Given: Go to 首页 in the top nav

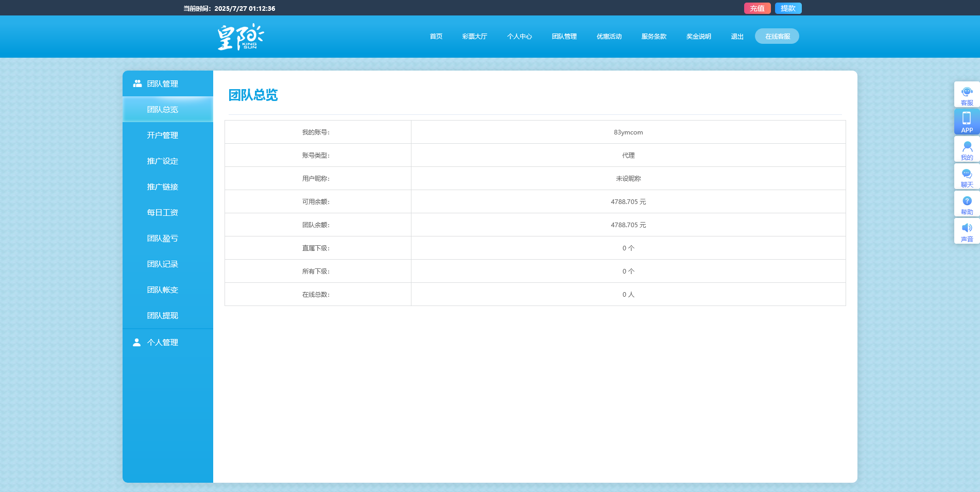Looking at the screenshot, I should point(436,37).
